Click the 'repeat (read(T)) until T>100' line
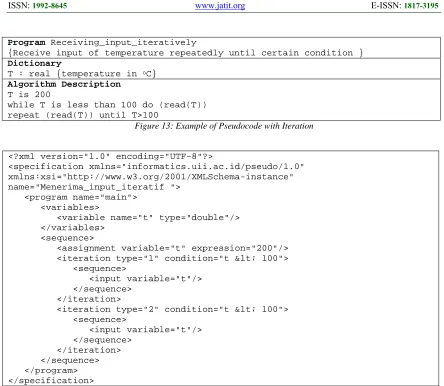 (83, 115)
